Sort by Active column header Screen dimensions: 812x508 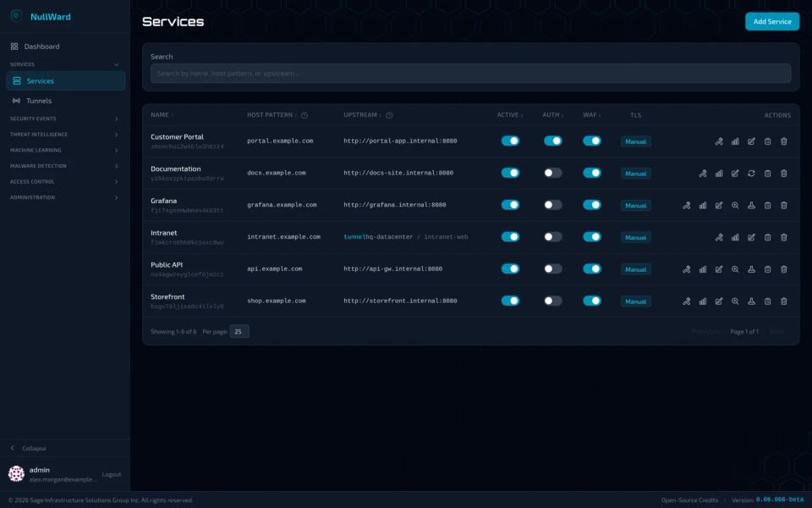[509, 115]
